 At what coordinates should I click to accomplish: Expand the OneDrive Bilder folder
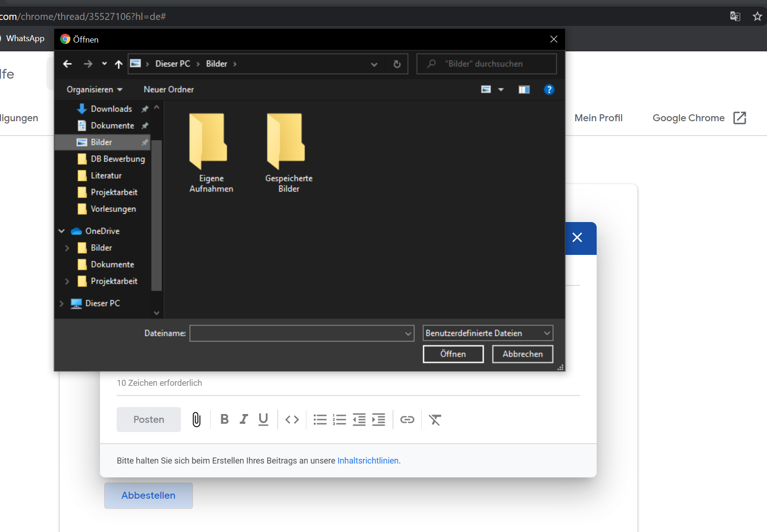click(67, 248)
